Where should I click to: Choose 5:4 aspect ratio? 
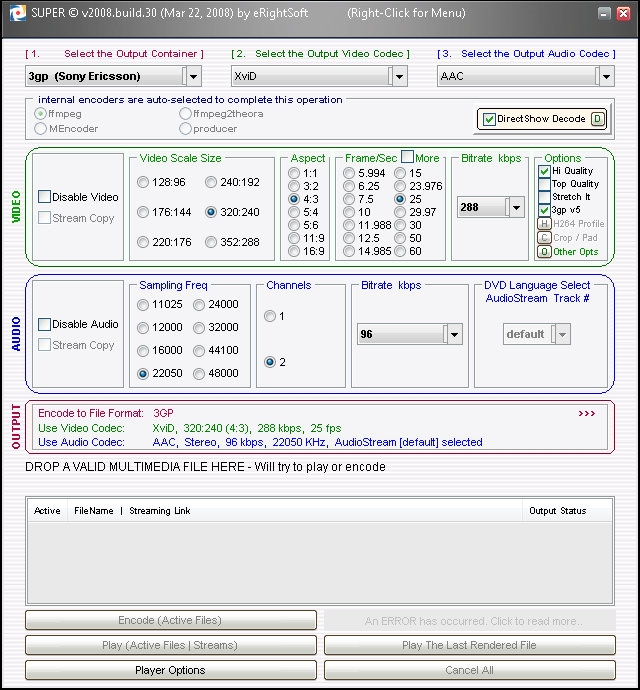294,212
